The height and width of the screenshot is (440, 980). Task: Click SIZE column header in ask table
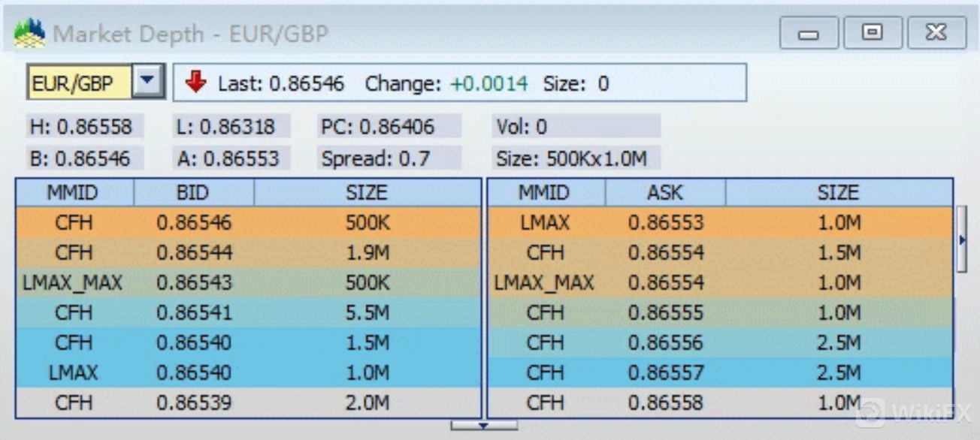[x=838, y=192]
